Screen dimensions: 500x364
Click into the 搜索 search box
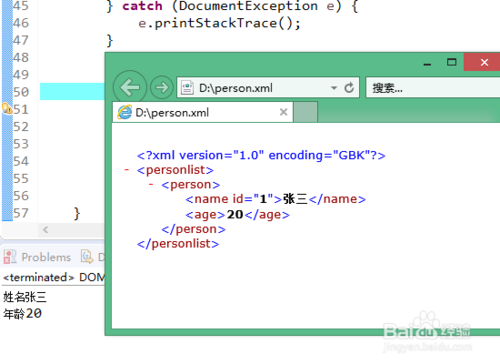click(x=433, y=88)
